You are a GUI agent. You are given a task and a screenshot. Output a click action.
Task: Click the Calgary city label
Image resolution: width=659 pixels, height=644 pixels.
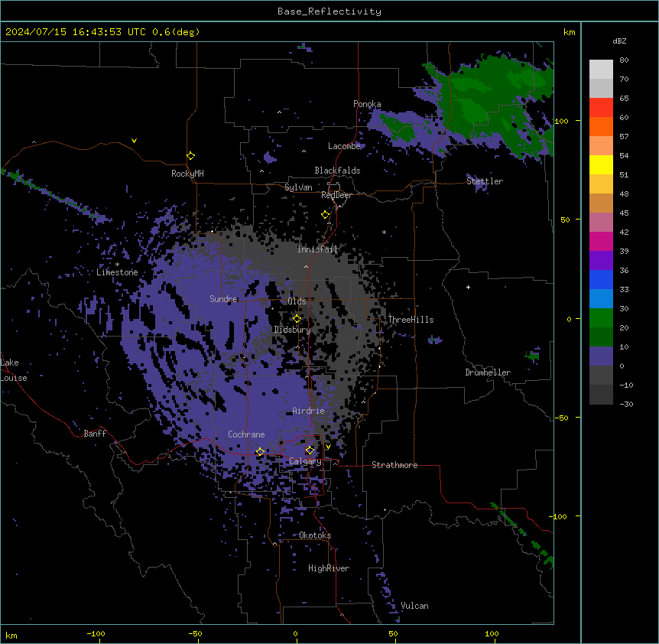pos(305,461)
